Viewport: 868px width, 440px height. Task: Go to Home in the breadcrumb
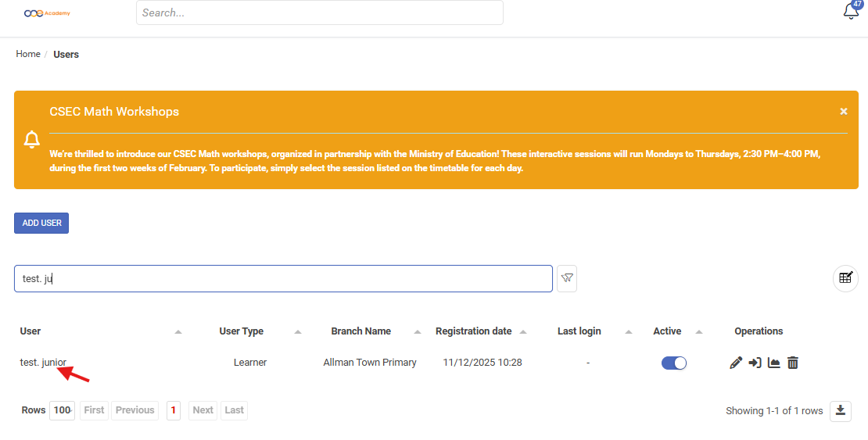coord(28,54)
